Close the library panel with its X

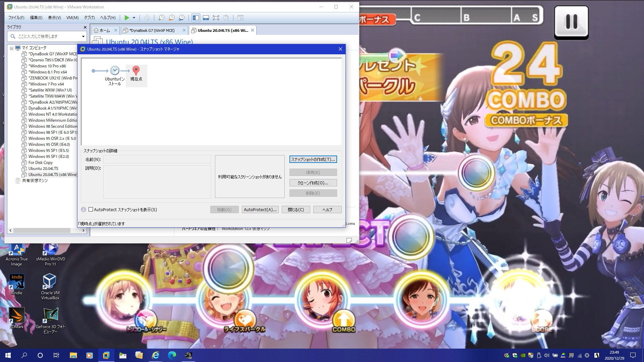pyautogui.click(x=85, y=27)
